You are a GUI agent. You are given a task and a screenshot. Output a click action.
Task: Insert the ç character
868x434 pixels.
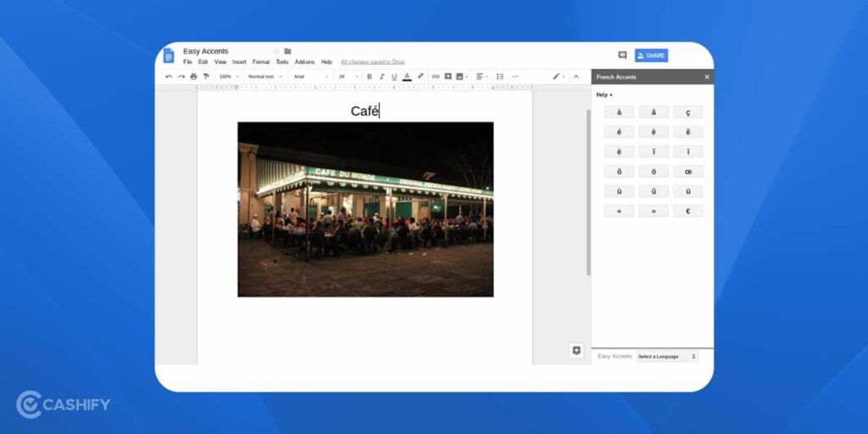tap(687, 113)
